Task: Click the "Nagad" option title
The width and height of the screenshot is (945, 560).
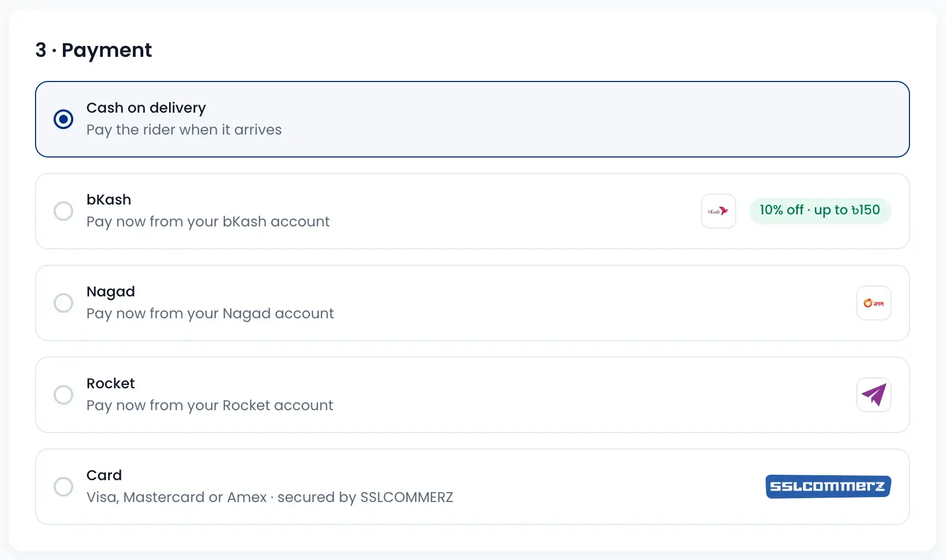Action: point(110,291)
